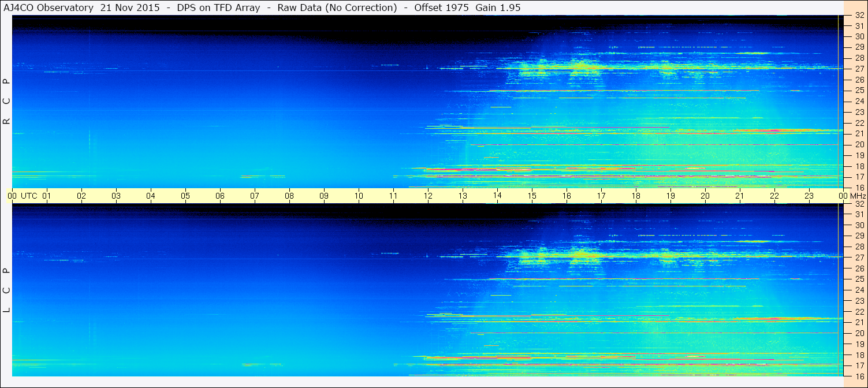Click the 27 MHz label of LCP panel
This screenshot has width=868, height=388.
(859, 258)
